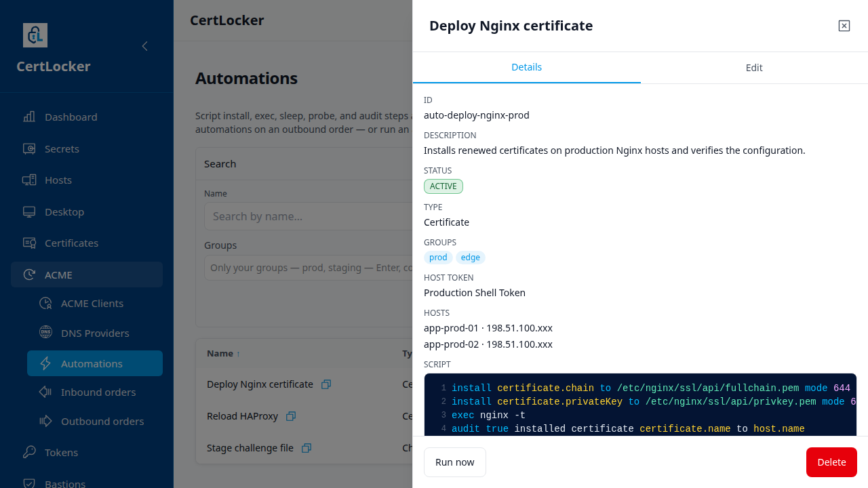Click the Inbound orders icon
Viewport: 868px width, 488px height.
pos(45,392)
